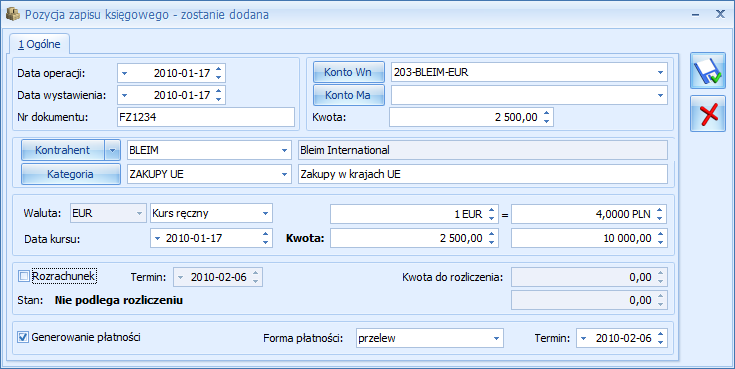Click the Konto Wn button
The width and height of the screenshot is (735, 369).
click(348, 72)
